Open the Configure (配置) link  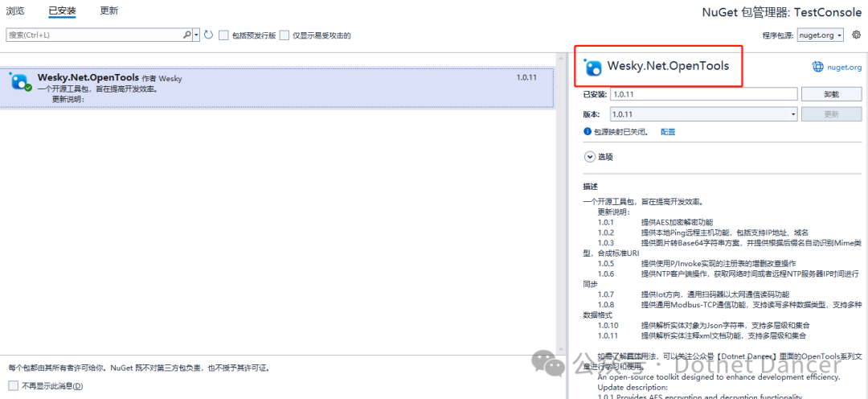click(x=668, y=132)
